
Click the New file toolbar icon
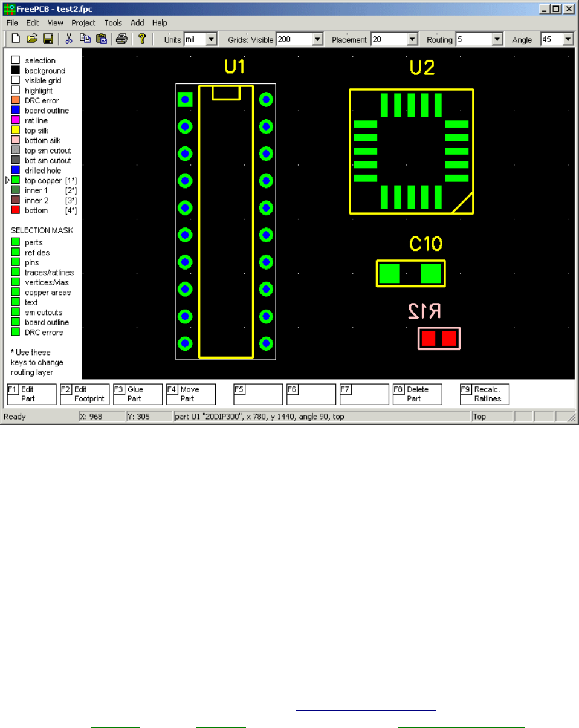pos(16,39)
